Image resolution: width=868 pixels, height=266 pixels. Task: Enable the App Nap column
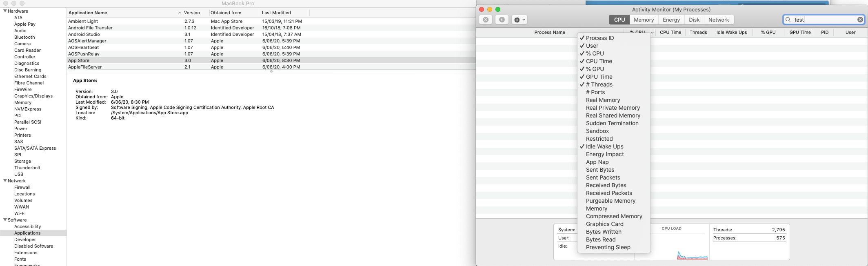(614, 162)
